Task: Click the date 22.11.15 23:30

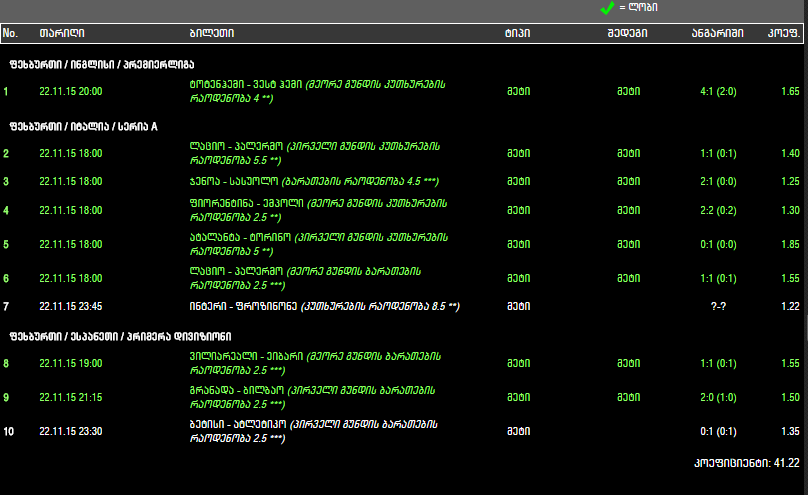Action: pos(71,432)
